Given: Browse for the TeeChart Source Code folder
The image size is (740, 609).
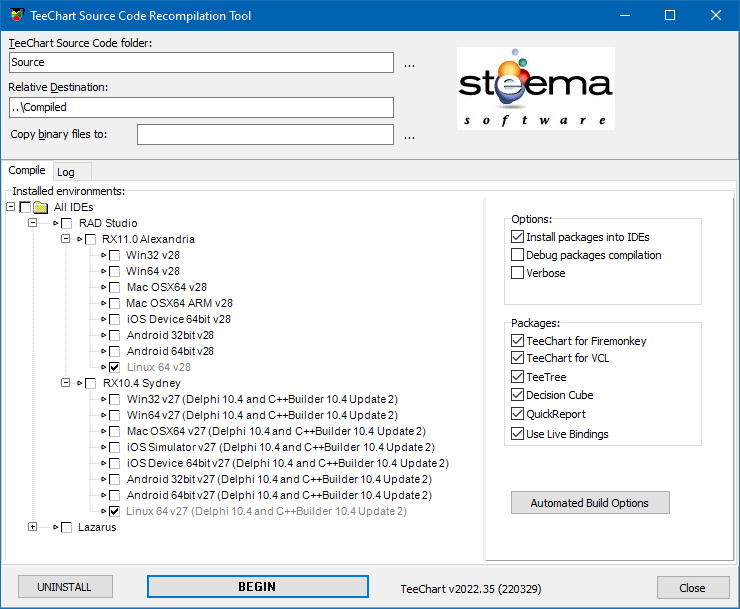Looking at the screenshot, I should point(409,63).
